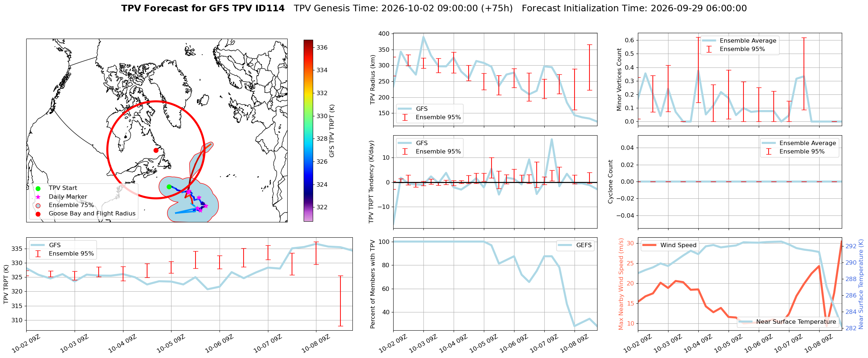Screen dimensions: 868x358
Task: Click the 'Max Nearby Wind Speed (m/s)' axis label
Action: coord(621,284)
